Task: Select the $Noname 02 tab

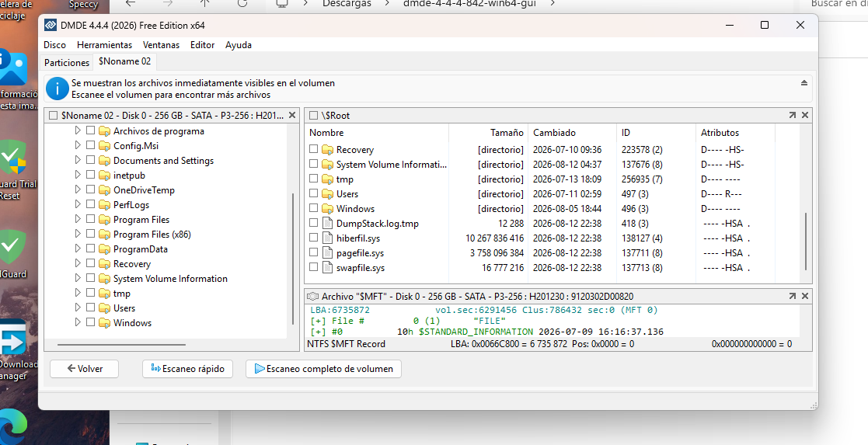Action: 124,61
